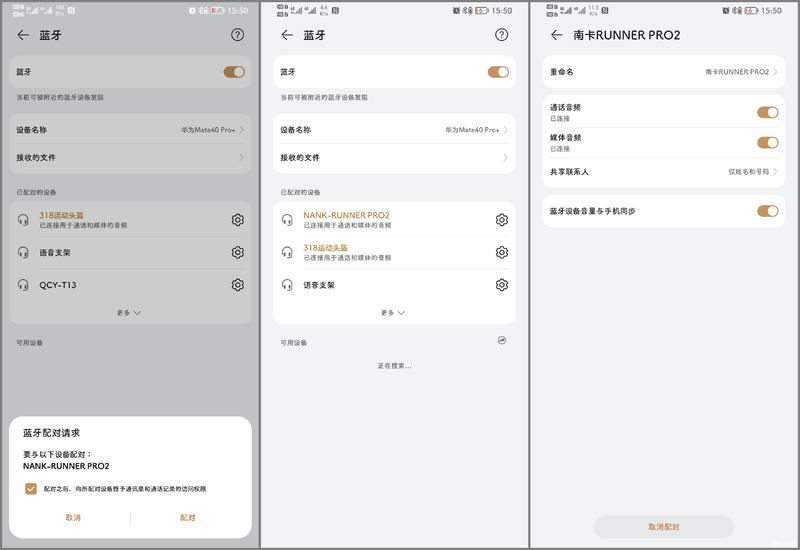
Task: Open settings gear for 语音支架 on dimmed screen
Action: (238, 252)
